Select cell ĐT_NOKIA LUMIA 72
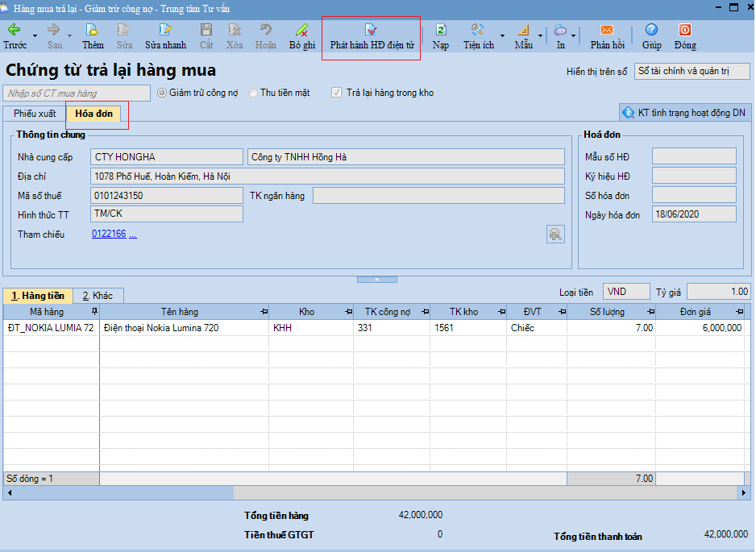This screenshot has width=756, height=552. point(51,328)
